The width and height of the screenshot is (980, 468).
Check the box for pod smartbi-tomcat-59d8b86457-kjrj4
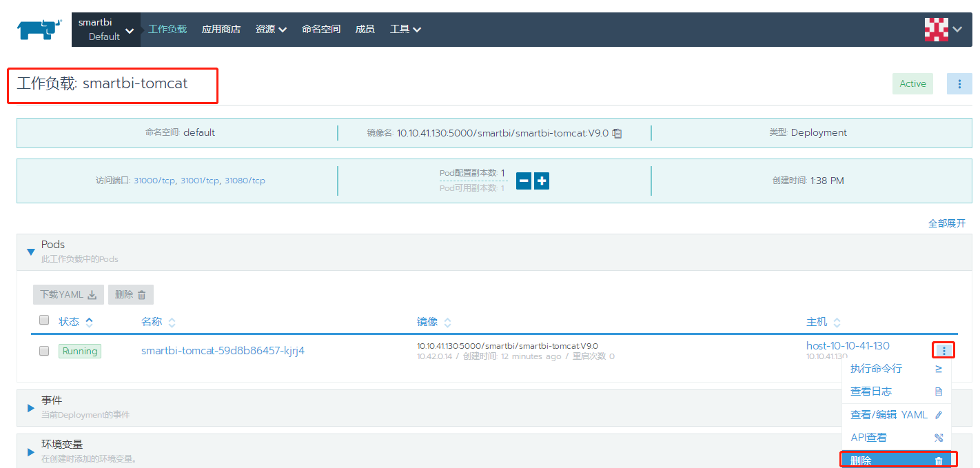(x=44, y=351)
